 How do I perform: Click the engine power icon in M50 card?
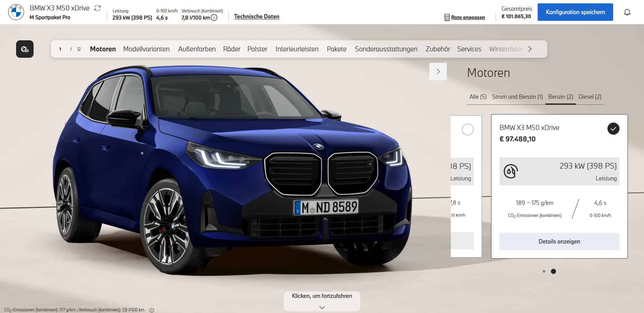point(511,171)
